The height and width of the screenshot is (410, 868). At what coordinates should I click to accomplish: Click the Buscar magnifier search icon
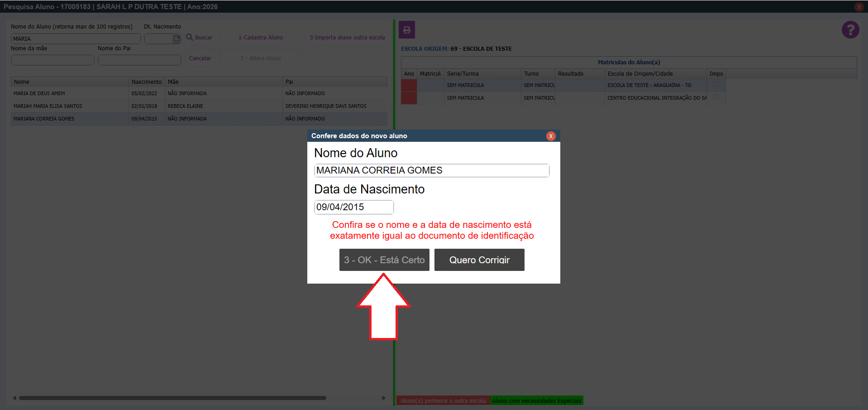[190, 37]
